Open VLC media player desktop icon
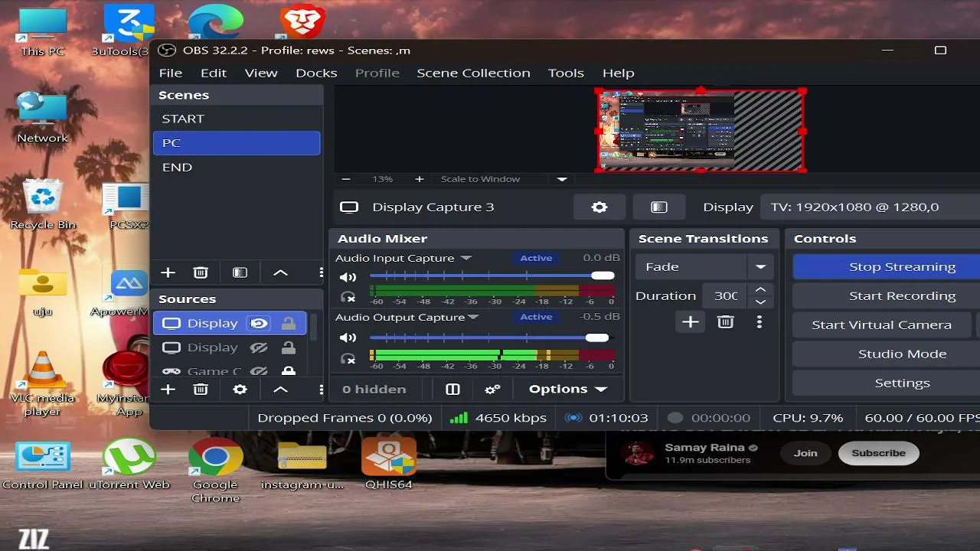This screenshot has height=551, width=980. coord(43,383)
